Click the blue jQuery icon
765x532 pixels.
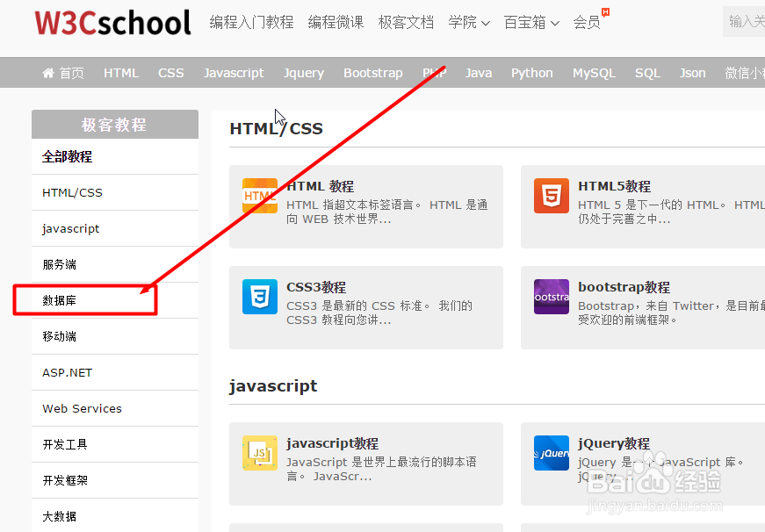[551, 453]
